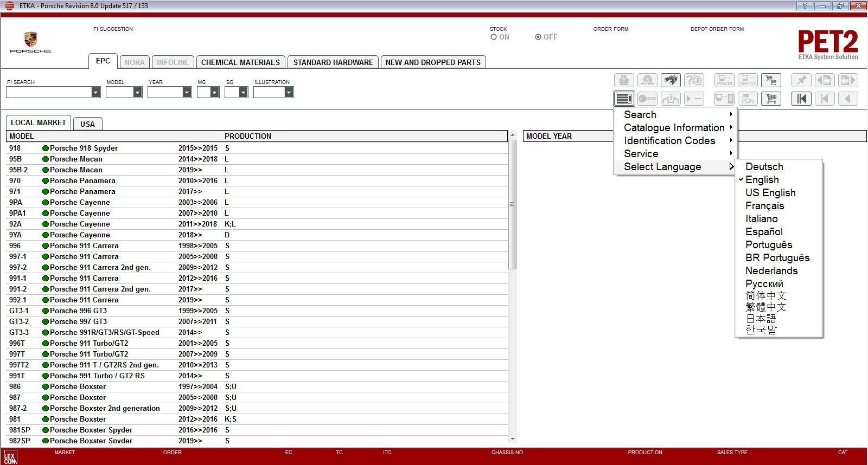Click the list menu toolbar icon
Viewport: 868px width, 465px height.
624,99
